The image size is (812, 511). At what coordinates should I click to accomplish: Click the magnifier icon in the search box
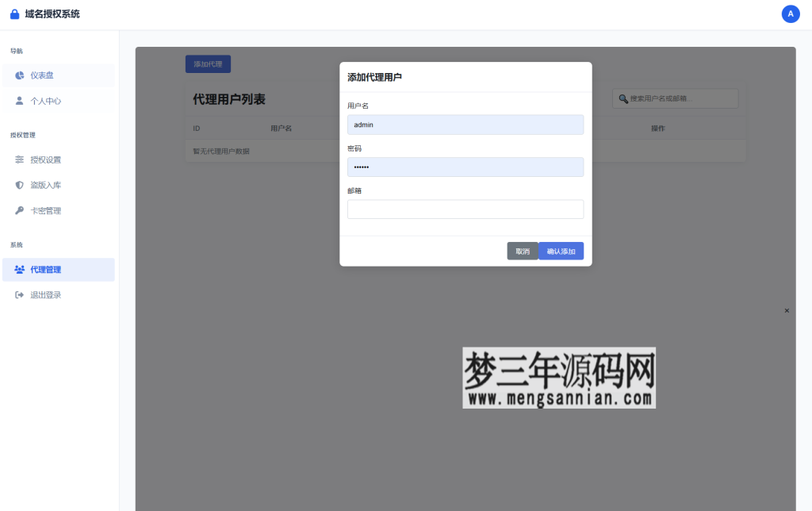622,98
